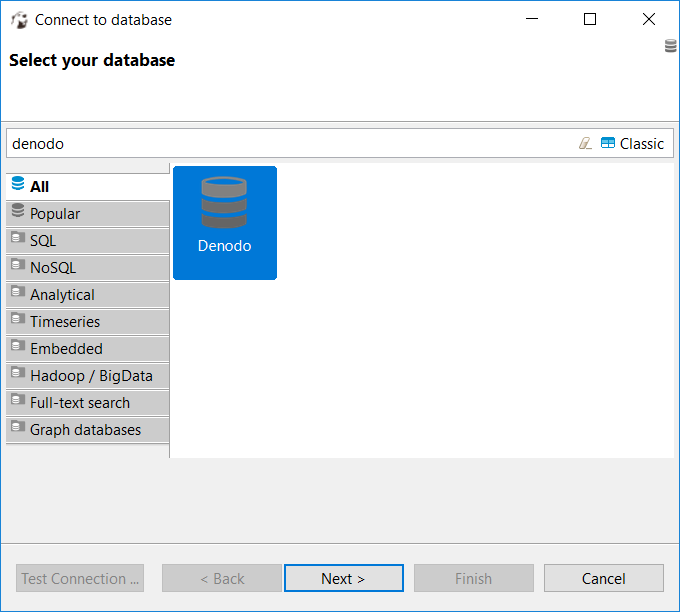Screen dimensions: 680x612
Task: Click the database banner icon at top right
Action: (670, 46)
